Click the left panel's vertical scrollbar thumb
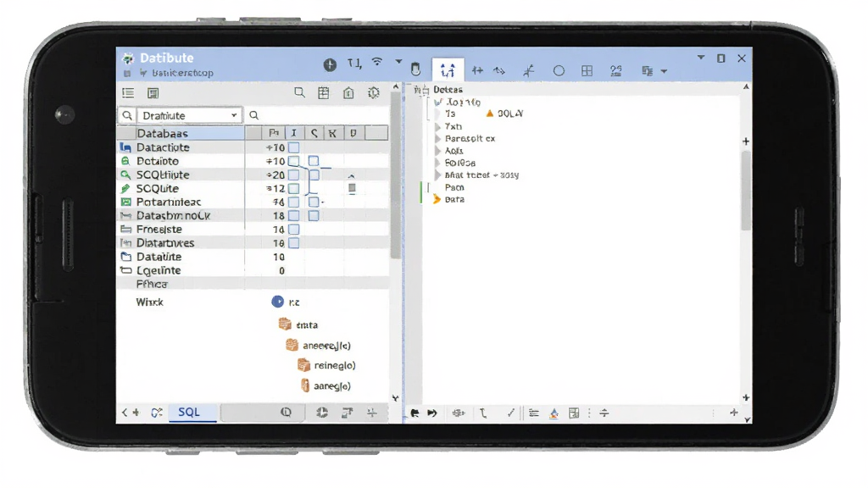868x488 pixels. pyautogui.click(x=395, y=175)
